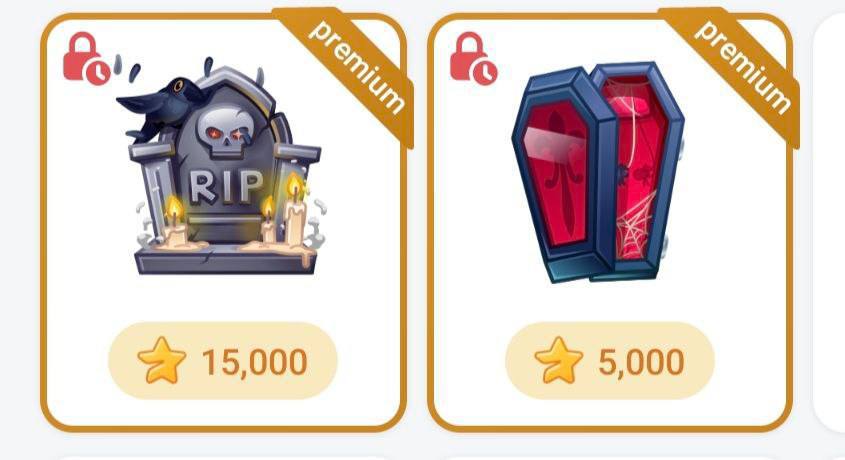Open the partially visible card at right edge
Viewport: 845px width, 460px height.
829,221
